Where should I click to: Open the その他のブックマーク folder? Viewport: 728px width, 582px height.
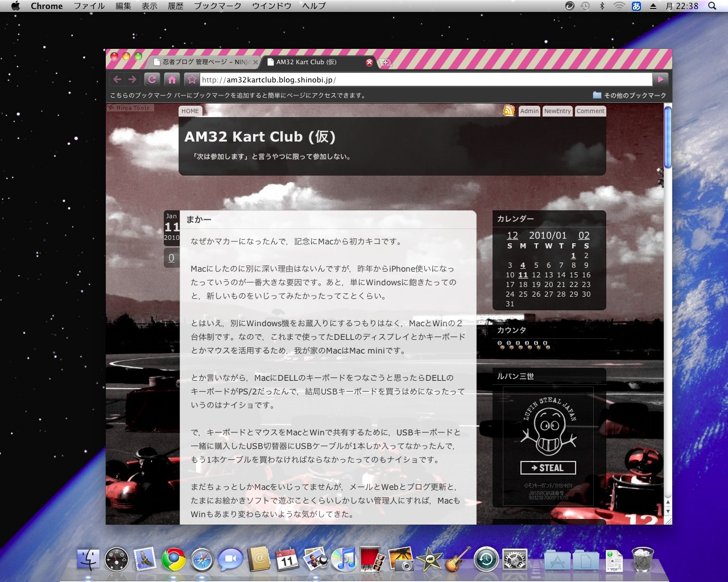pyautogui.click(x=629, y=95)
